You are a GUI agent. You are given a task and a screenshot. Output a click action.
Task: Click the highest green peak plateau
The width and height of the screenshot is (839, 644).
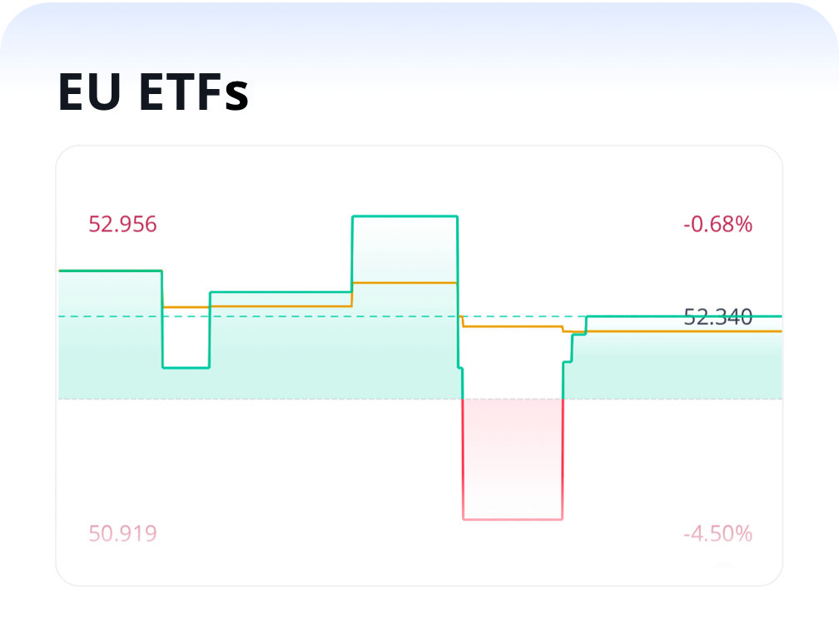[x=405, y=216]
